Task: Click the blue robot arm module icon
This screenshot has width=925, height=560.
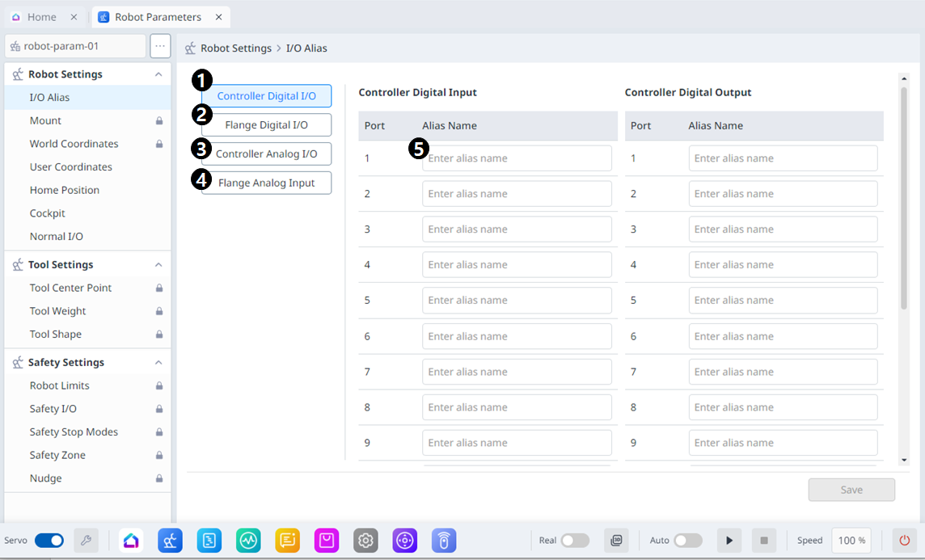Action: [170, 541]
